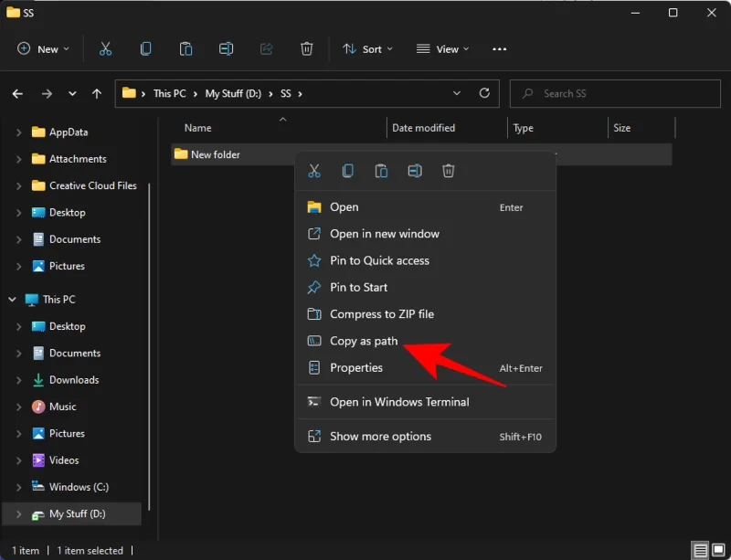Sort by the Name column header
The image size is (731, 560).
(197, 128)
